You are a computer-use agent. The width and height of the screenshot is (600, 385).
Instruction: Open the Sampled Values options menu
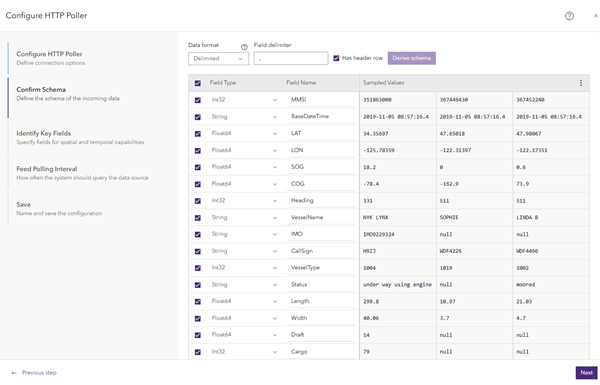click(x=580, y=83)
